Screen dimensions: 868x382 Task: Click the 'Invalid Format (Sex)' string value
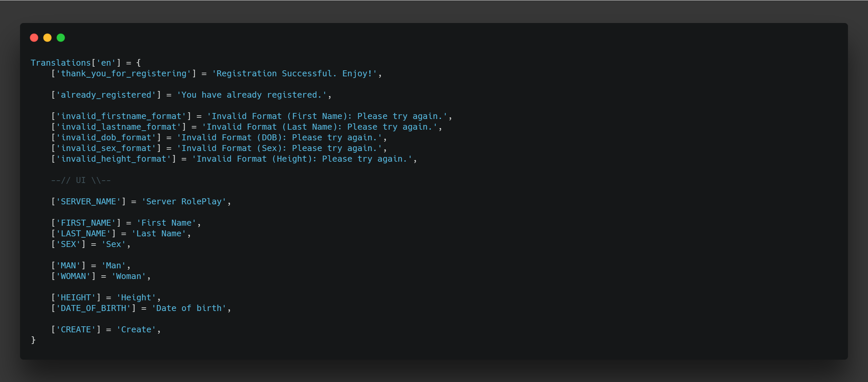click(x=279, y=148)
